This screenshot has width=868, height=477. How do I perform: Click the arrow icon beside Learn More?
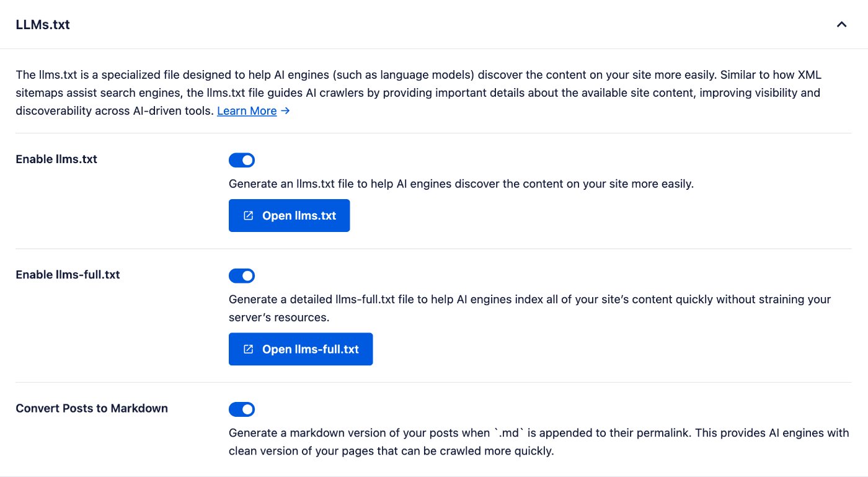[x=285, y=111]
